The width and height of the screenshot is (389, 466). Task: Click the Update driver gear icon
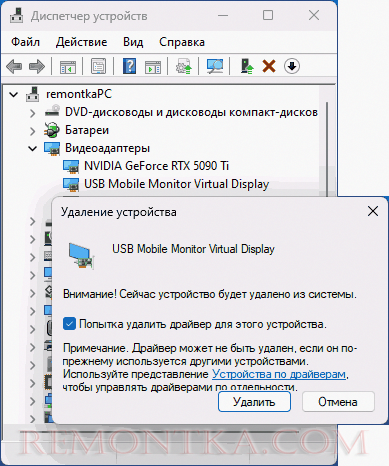184,66
